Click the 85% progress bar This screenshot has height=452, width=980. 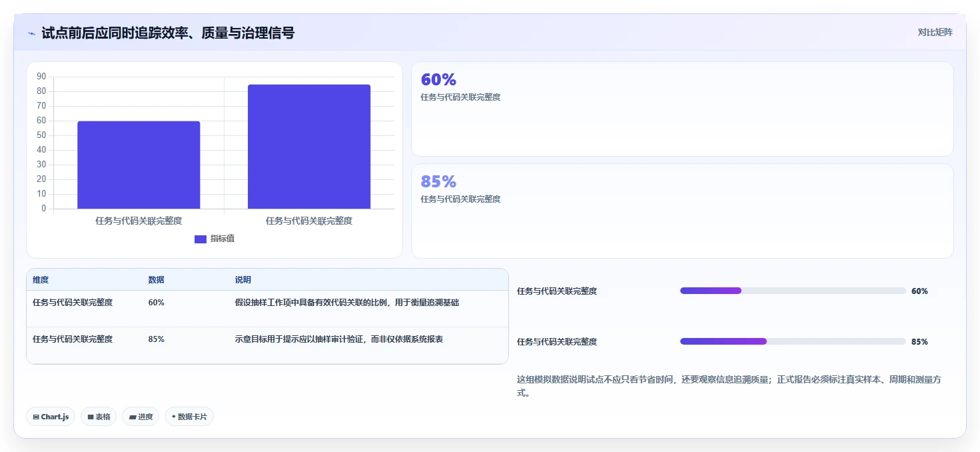(x=793, y=341)
